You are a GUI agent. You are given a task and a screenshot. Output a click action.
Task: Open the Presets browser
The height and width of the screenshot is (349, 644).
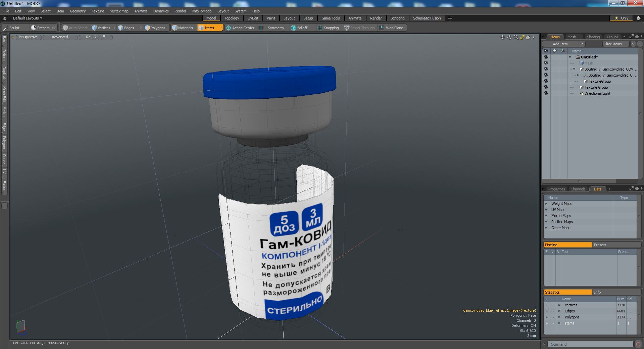coord(43,28)
